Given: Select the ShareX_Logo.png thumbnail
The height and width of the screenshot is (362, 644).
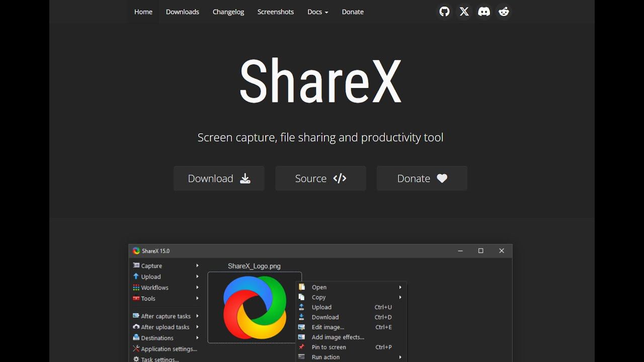Looking at the screenshot, I should coord(255,308).
